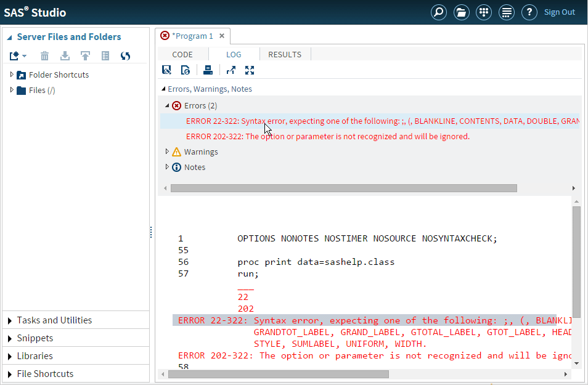Click the log vertical scrollbar thumb
Image resolution: width=588 pixels, height=385 pixels.
576,262
